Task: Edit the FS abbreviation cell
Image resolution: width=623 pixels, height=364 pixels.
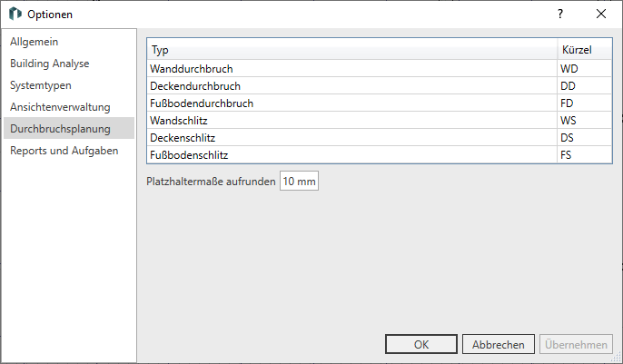Action: point(585,155)
